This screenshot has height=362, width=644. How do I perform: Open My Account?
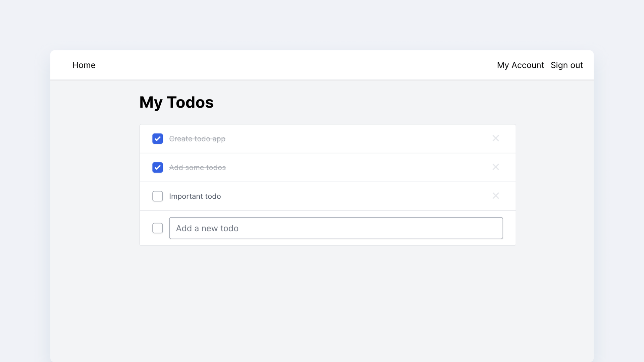520,65
